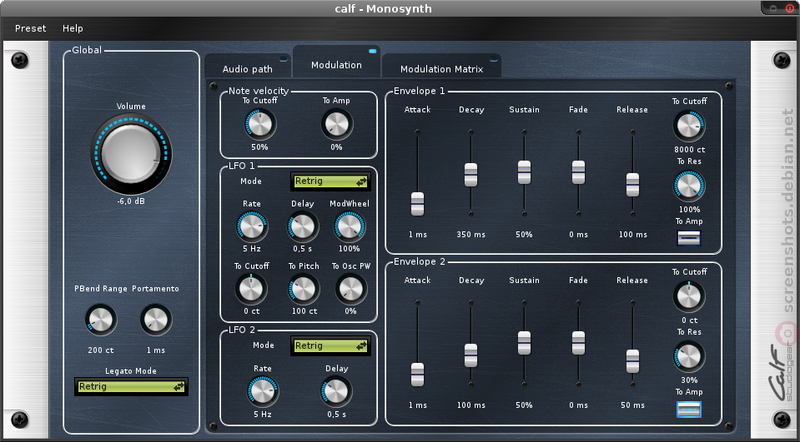This screenshot has height=442, width=800.
Task: Click the LFO 2 Delay knob
Action: click(x=336, y=391)
